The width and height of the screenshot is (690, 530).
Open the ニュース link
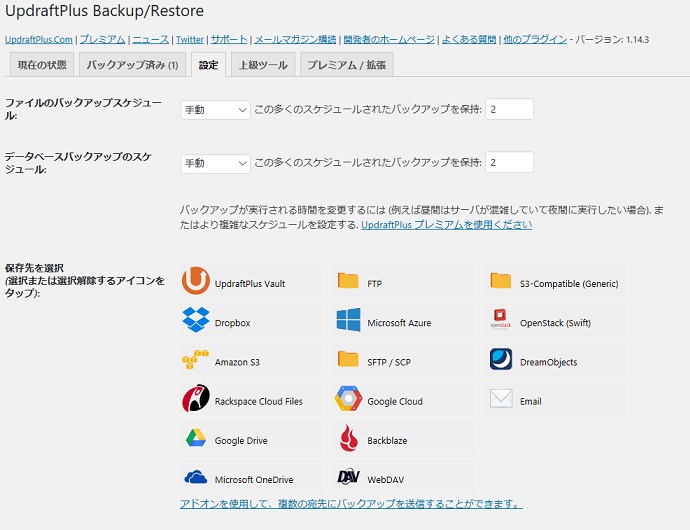coord(150,39)
